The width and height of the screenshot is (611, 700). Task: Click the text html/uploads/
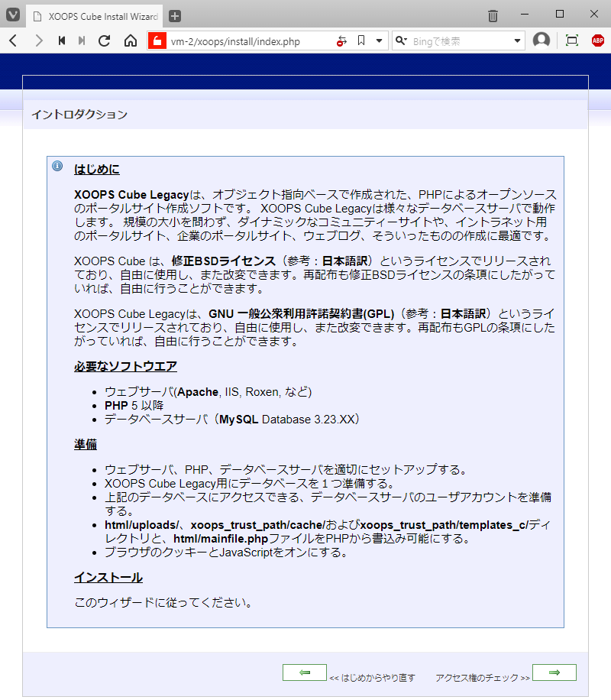point(142,525)
